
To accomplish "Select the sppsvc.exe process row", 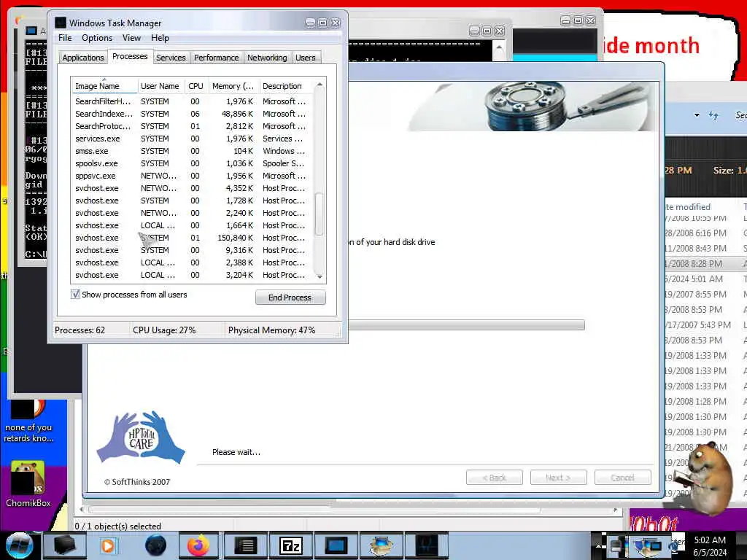I will [x=193, y=176].
